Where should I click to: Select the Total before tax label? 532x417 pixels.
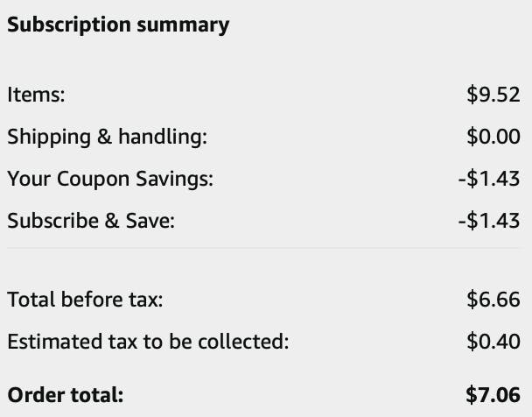coord(86,300)
